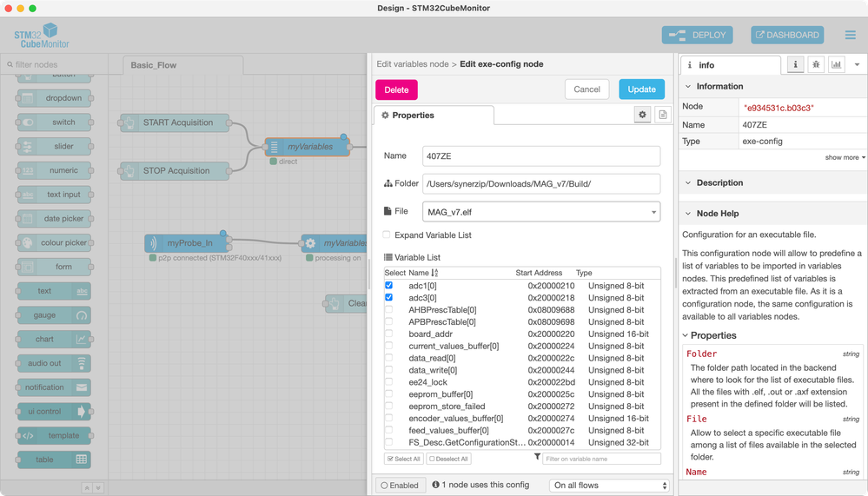Open the chart statistics sidebar icon
Viewport: 868px width, 496px height.
click(837, 65)
